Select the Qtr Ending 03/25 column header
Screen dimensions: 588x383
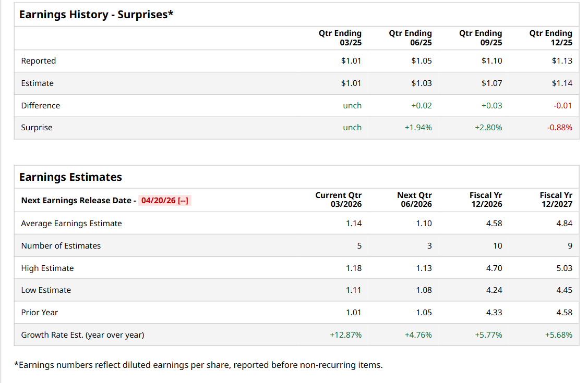click(x=340, y=38)
